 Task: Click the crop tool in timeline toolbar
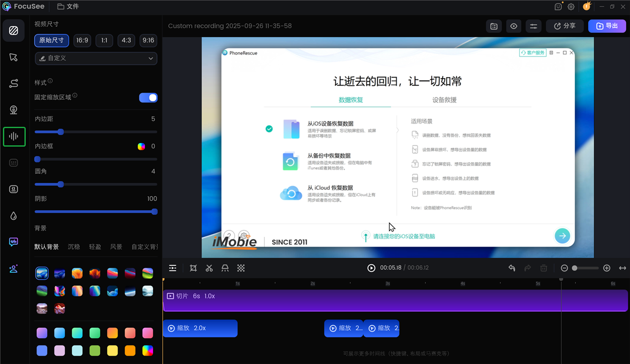click(193, 268)
